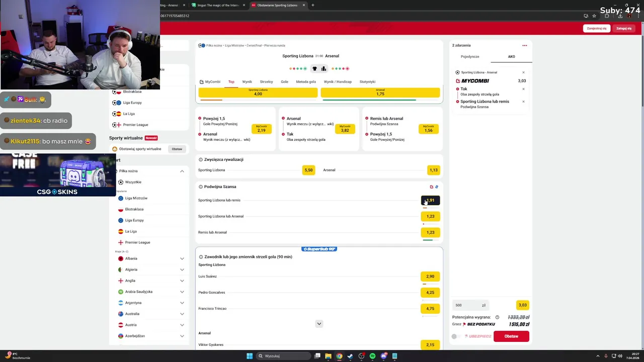Click the red MyCombi icon in Podwójna Szansa header

tap(431, 187)
